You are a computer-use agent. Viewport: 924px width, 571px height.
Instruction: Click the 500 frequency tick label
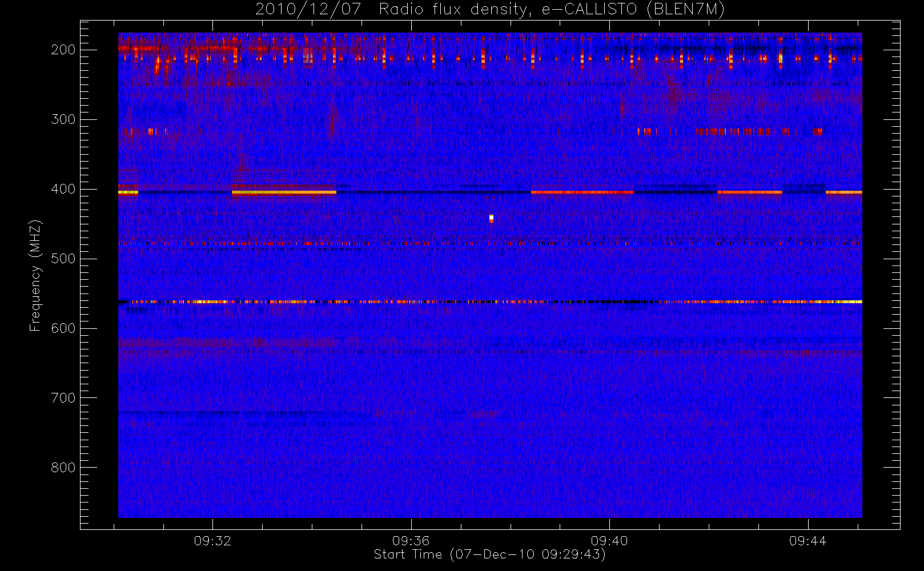63,259
